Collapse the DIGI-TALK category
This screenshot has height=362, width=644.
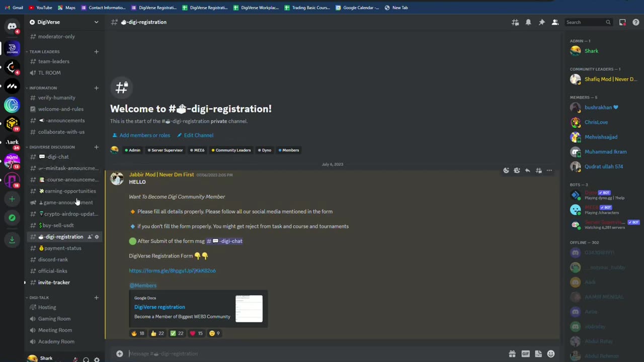[x=39, y=298]
